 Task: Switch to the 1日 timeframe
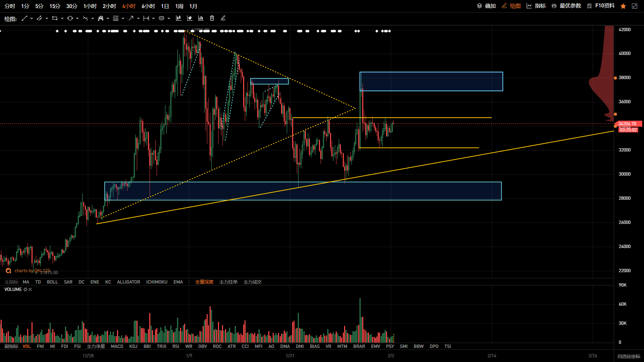(x=165, y=6)
